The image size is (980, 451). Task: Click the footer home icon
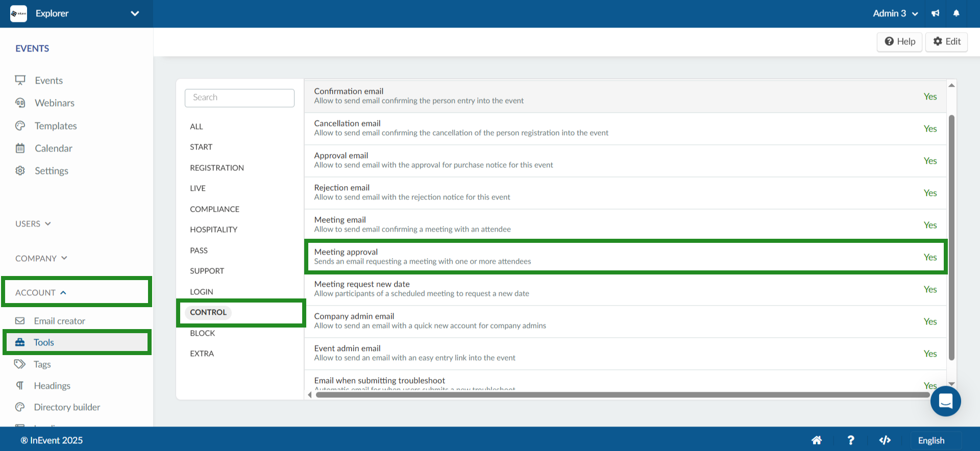click(x=817, y=440)
